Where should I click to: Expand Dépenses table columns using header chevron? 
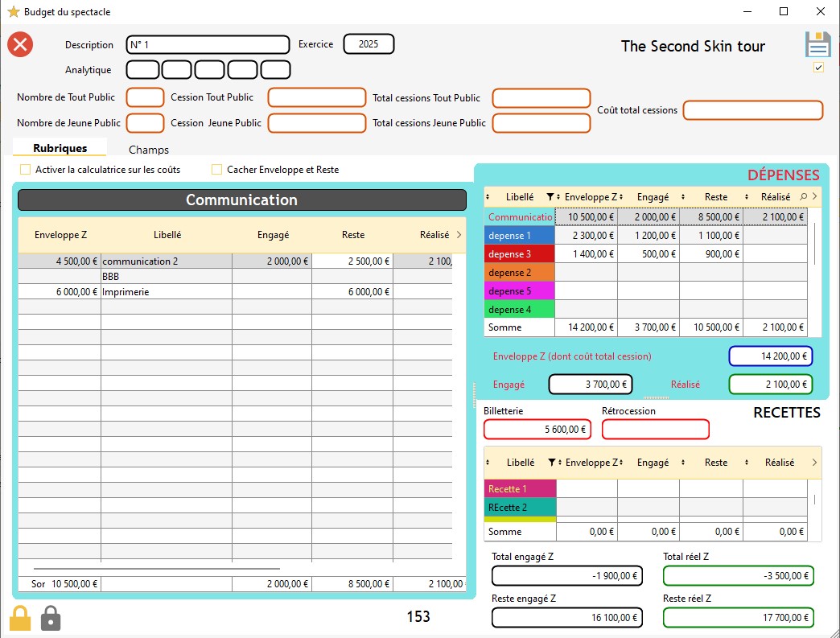click(x=814, y=196)
